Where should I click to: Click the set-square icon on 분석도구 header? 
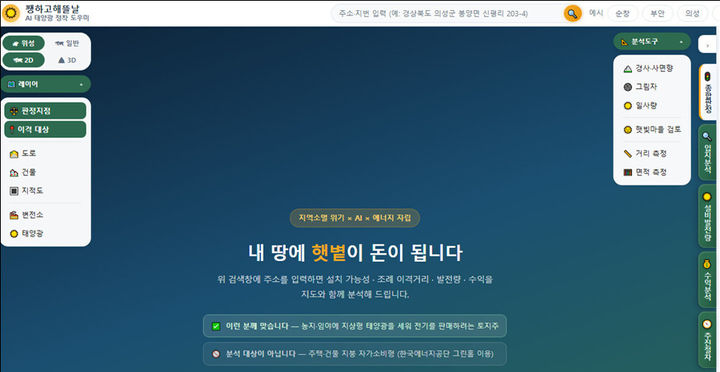click(624, 42)
